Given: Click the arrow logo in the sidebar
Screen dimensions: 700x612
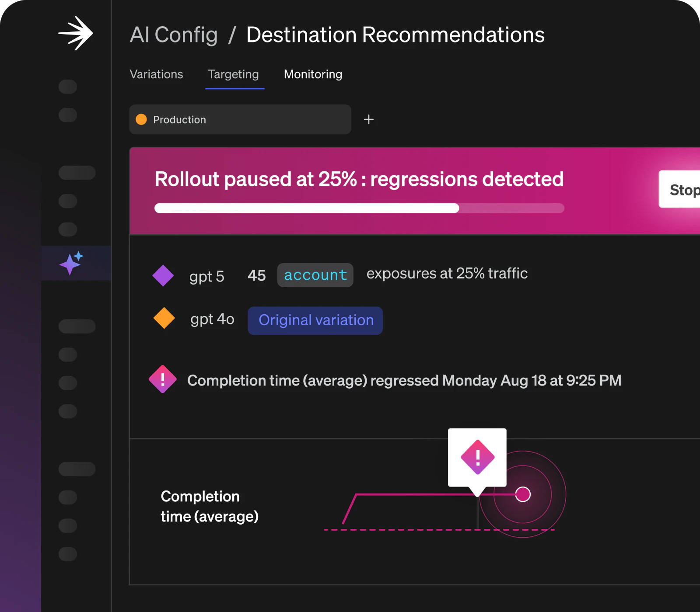Looking at the screenshot, I should [x=76, y=34].
